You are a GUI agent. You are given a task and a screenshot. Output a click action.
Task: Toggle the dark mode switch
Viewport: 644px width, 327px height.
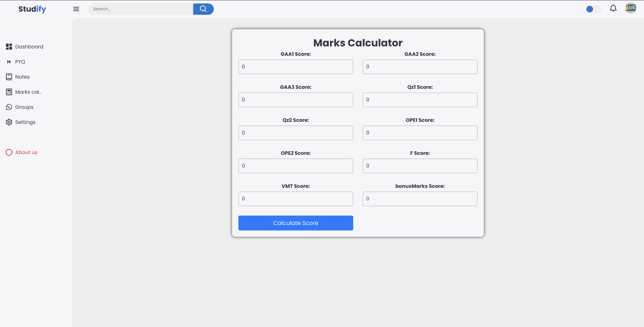[x=593, y=9]
